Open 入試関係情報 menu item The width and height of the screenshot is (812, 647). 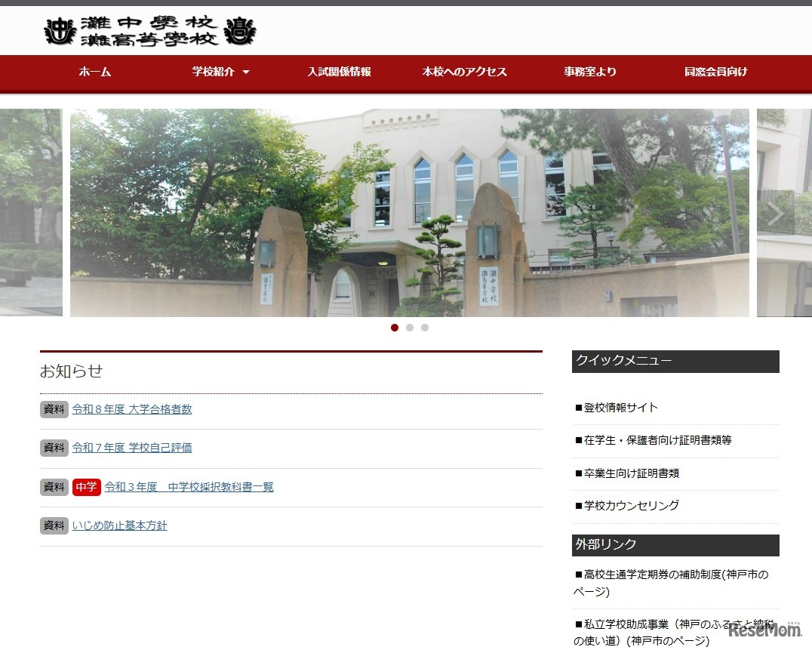(x=339, y=72)
